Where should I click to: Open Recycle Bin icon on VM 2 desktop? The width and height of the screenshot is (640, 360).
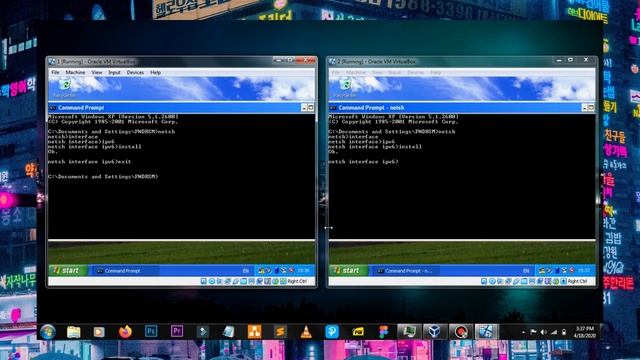[345, 88]
